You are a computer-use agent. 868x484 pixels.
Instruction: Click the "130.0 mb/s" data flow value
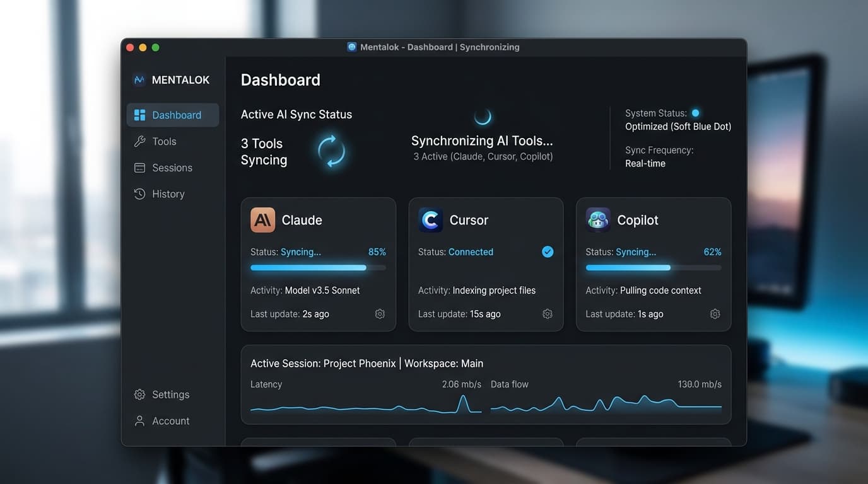pyautogui.click(x=700, y=384)
